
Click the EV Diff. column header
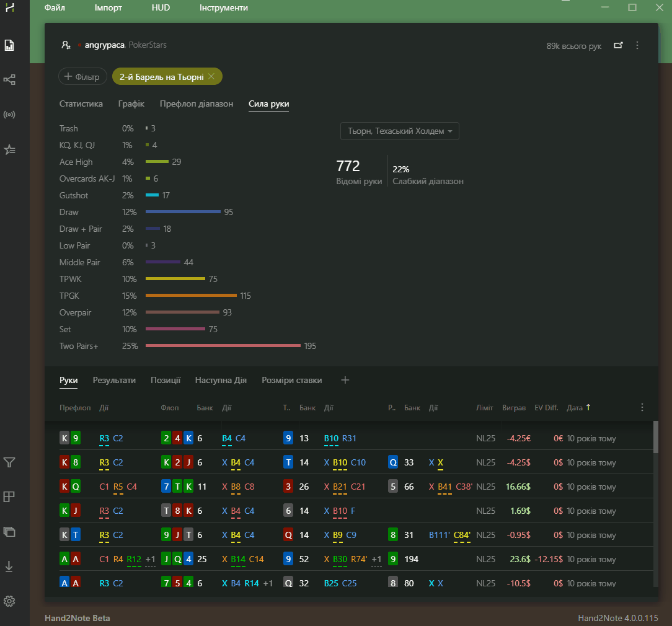[546, 408]
